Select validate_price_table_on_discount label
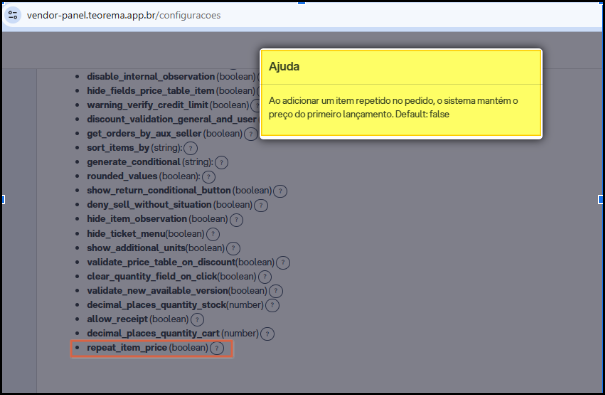This screenshot has width=605, height=395. [161, 262]
